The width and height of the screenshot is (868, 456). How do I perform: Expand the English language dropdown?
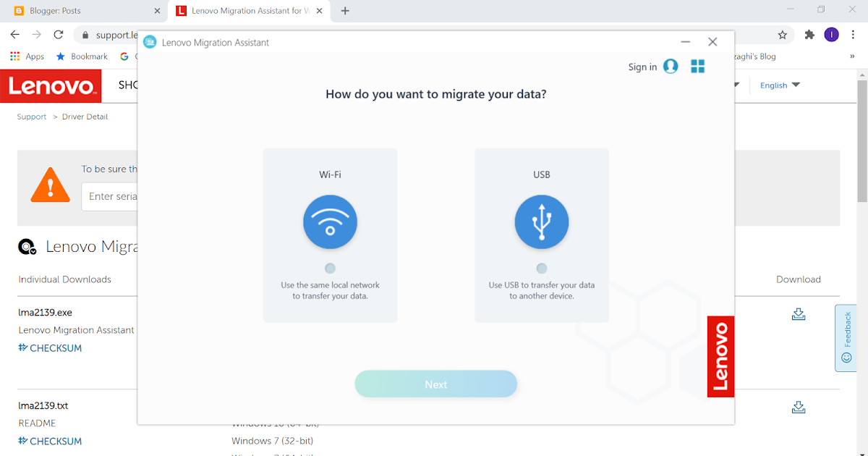780,85
